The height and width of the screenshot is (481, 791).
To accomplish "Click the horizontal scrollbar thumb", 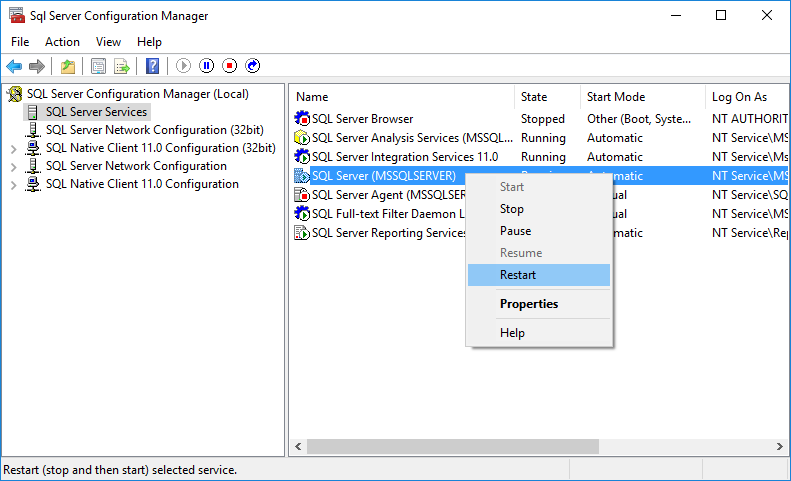I will [453, 446].
